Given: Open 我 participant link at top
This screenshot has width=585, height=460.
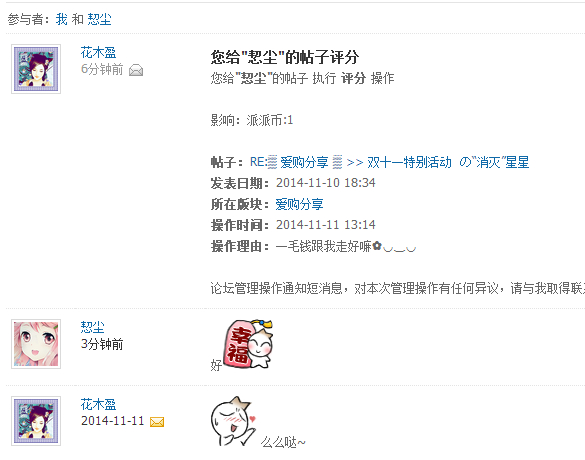Looking at the screenshot, I should [x=62, y=19].
